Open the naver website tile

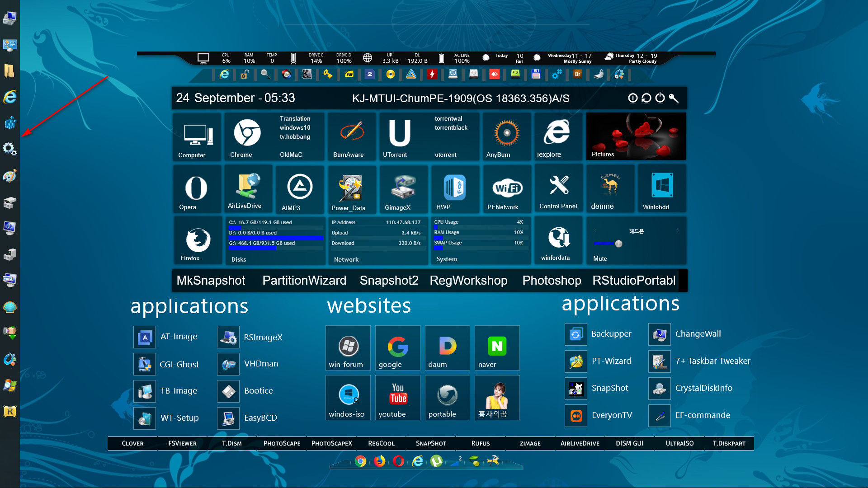click(x=497, y=347)
